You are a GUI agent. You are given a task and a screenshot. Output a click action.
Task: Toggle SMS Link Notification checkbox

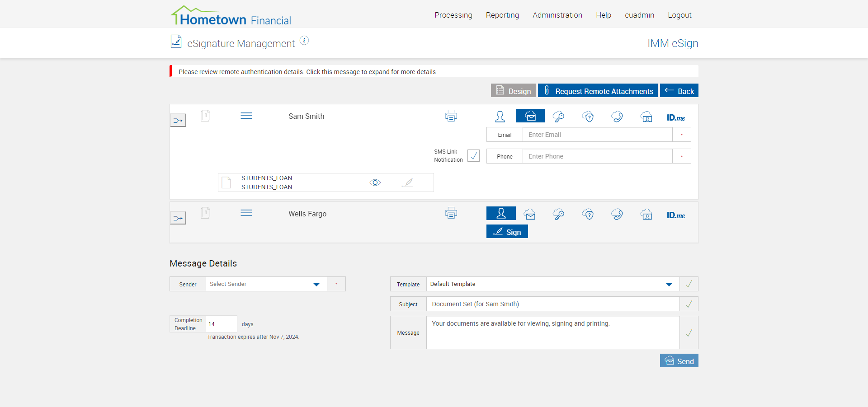(473, 156)
